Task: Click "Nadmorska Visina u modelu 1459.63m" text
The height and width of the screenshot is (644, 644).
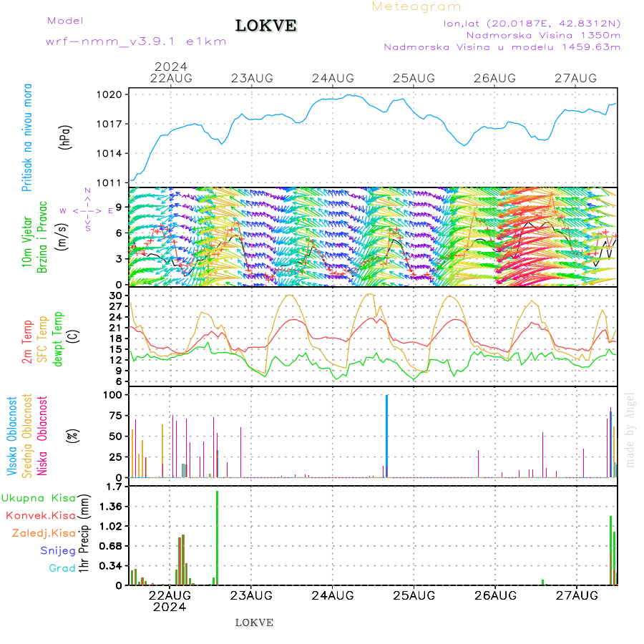Action: [x=502, y=47]
